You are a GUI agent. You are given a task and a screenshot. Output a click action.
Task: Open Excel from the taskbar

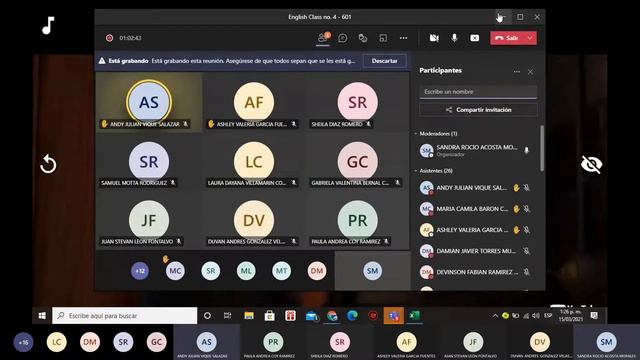point(414,316)
